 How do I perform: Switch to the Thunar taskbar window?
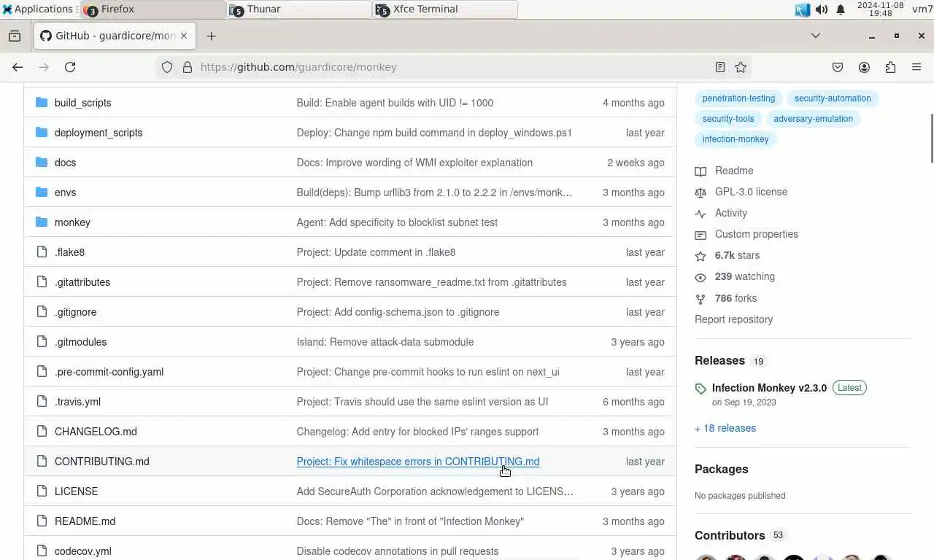(299, 9)
